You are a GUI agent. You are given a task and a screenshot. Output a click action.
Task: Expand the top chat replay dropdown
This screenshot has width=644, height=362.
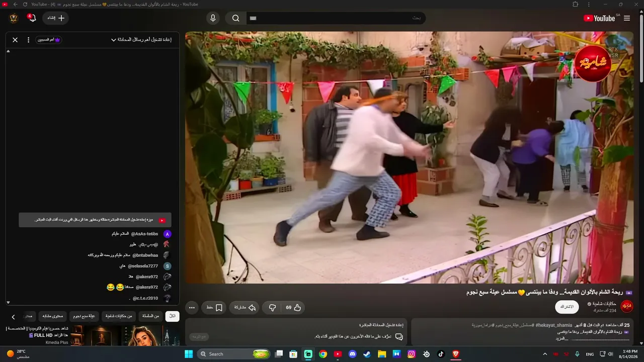click(x=141, y=40)
